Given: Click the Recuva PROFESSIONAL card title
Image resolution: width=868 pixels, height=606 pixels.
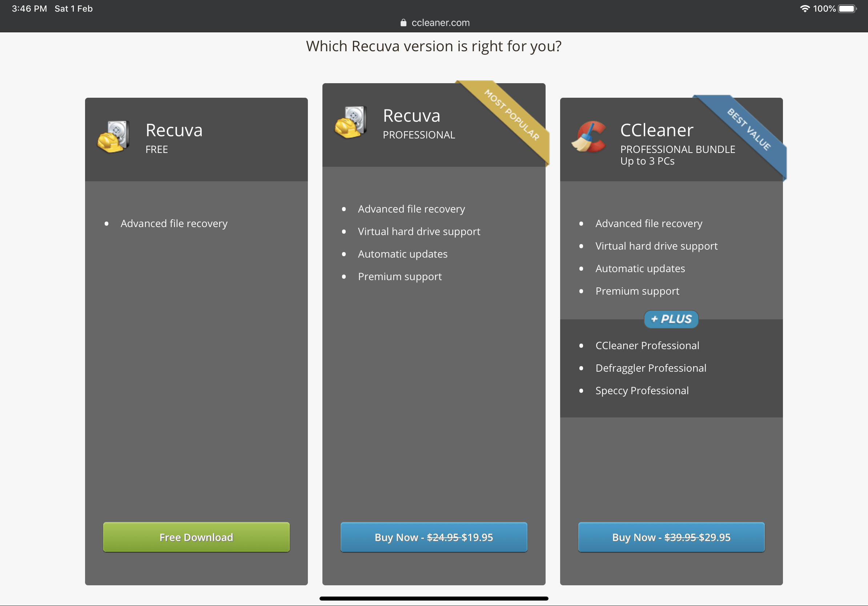Looking at the screenshot, I should (x=411, y=116).
